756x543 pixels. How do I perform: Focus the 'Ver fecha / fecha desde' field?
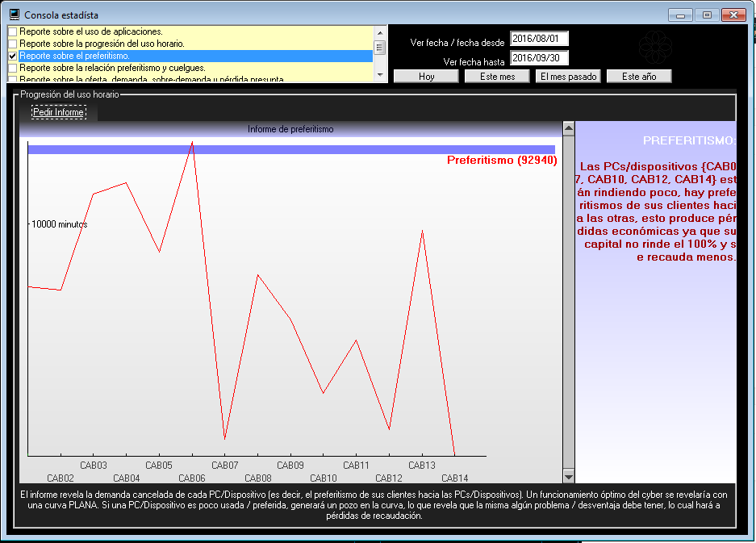pyautogui.click(x=539, y=39)
